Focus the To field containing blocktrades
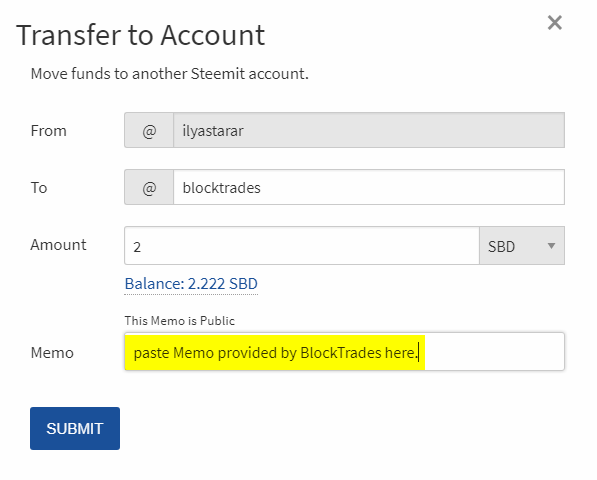Screen dimensions: 597x480 369,187
